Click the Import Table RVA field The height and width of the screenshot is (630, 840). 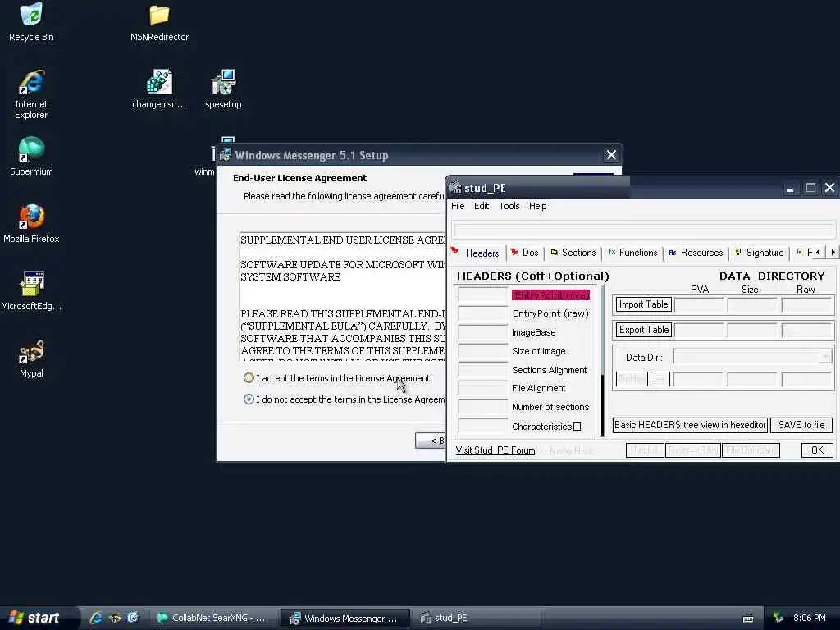coord(699,305)
